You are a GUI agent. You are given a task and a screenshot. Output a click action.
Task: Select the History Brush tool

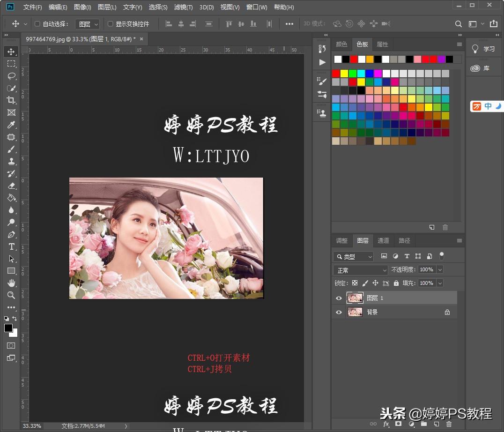click(11, 173)
